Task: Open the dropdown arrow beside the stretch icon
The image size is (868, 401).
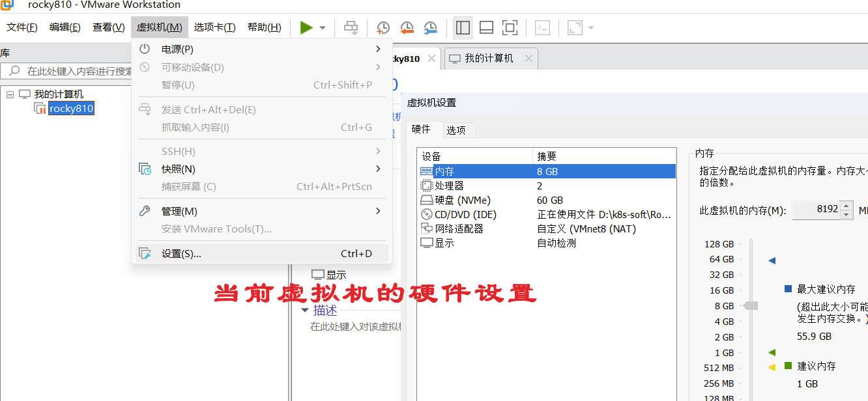Action: click(x=591, y=27)
